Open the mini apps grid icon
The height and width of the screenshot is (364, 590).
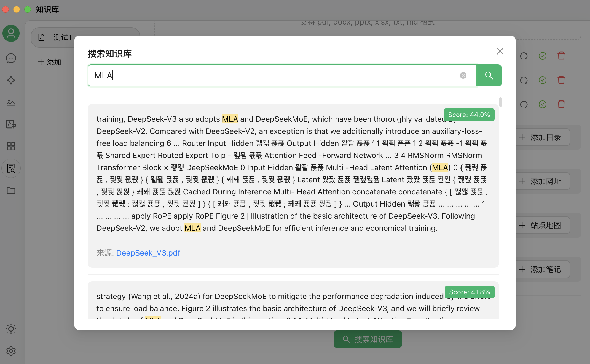(x=11, y=146)
